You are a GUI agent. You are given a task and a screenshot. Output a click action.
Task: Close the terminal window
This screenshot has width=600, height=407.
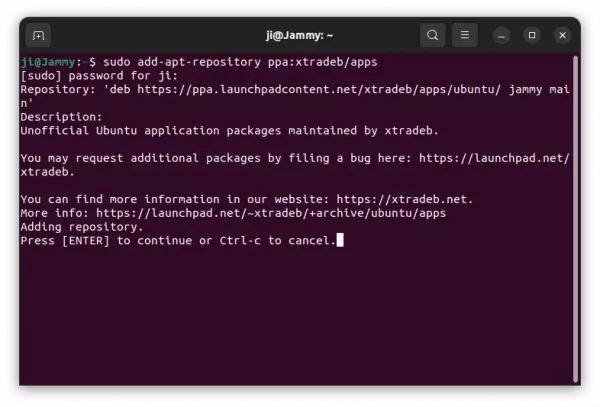(562, 36)
